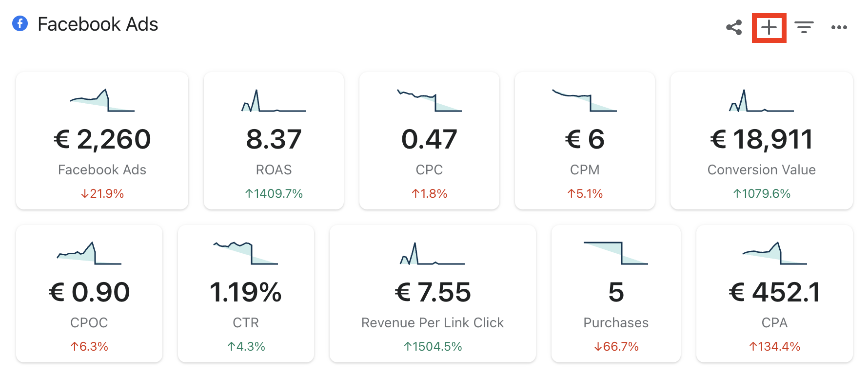The width and height of the screenshot is (868, 376).
Task: Open the share options icon
Action: coord(734,27)
